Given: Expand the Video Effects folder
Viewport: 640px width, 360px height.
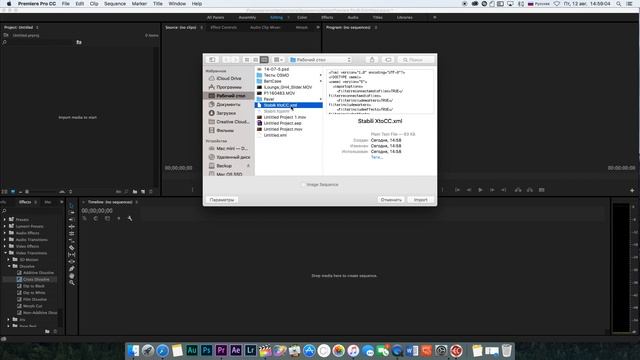Looking at the screenshot, I should click(5, 246).
